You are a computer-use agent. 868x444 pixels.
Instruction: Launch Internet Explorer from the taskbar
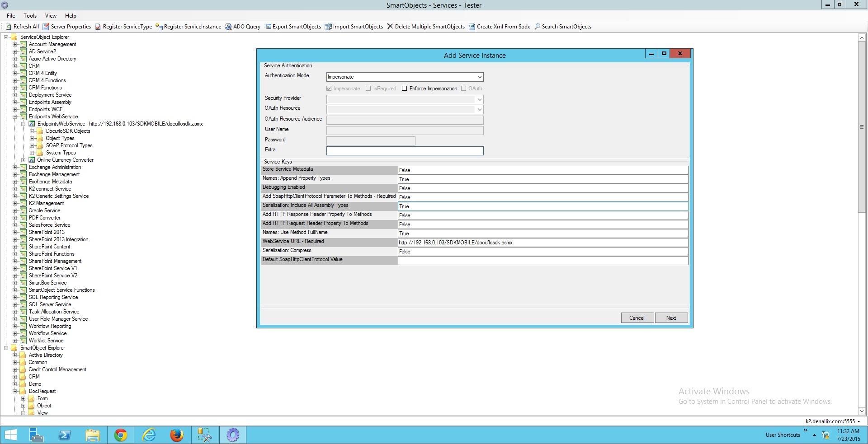tap(149, 435)
